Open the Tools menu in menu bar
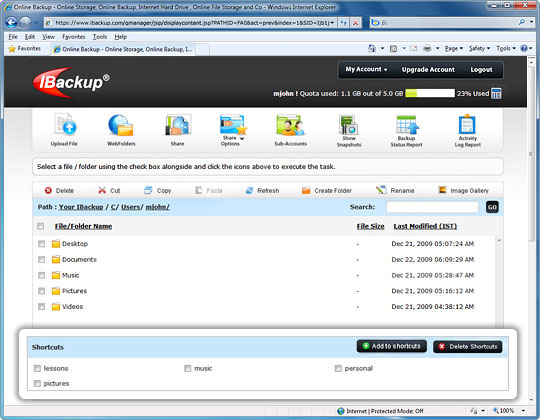 pos(100,36)
